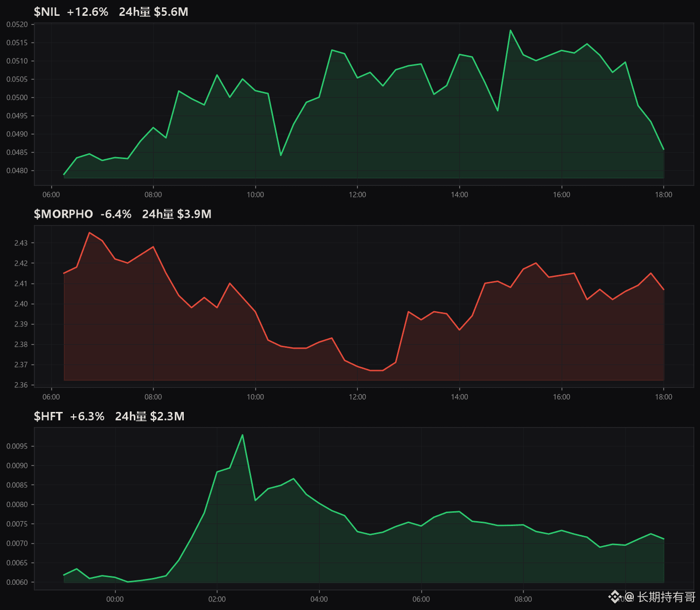Click the $MORPHO ticker title

(63, 214)
